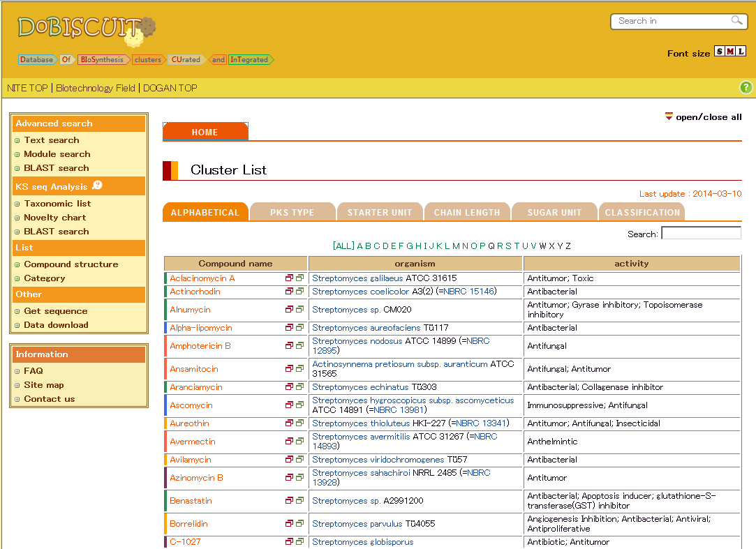The image size is (756, 549).
Task: Click the red window icon for Amphotericin B
Action: click(289, 345)
